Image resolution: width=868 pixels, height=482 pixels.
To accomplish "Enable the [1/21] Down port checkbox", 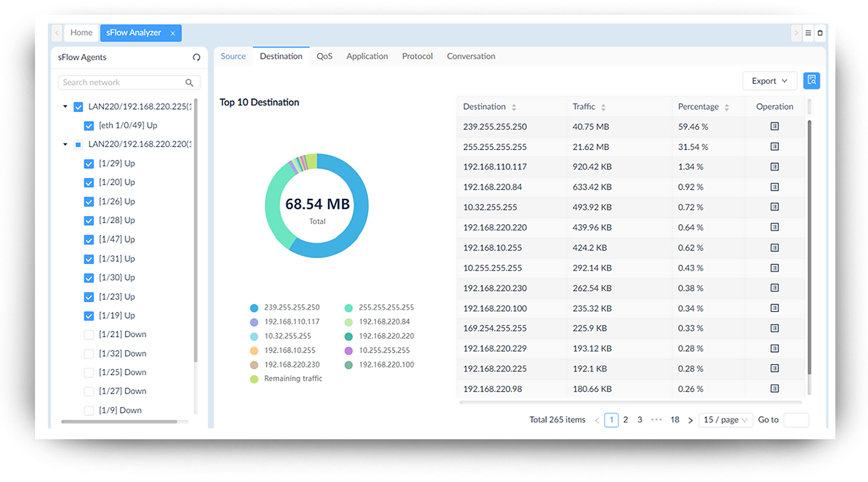I will pyautogui.click(x=89, y=335).
